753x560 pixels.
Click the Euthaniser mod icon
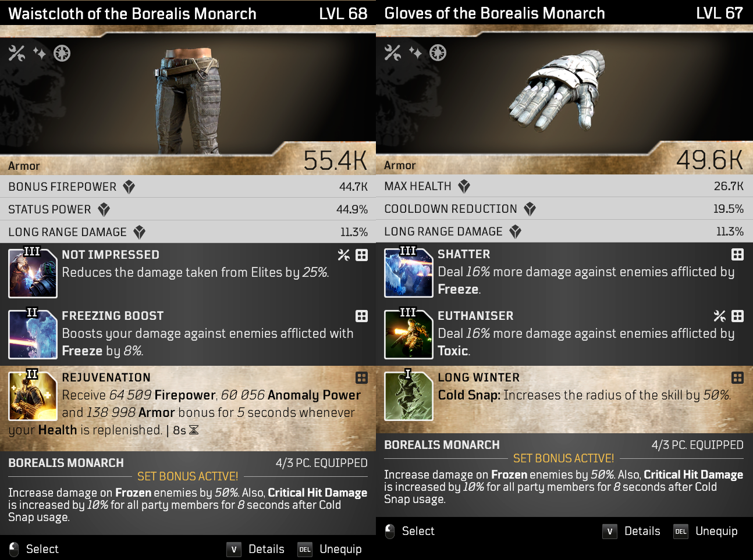coord(409,334)
